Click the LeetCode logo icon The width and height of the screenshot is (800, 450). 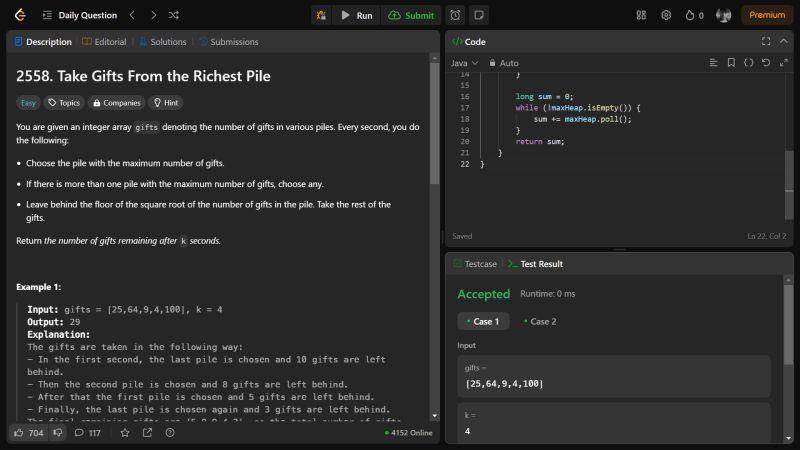(x=20, y=15)
